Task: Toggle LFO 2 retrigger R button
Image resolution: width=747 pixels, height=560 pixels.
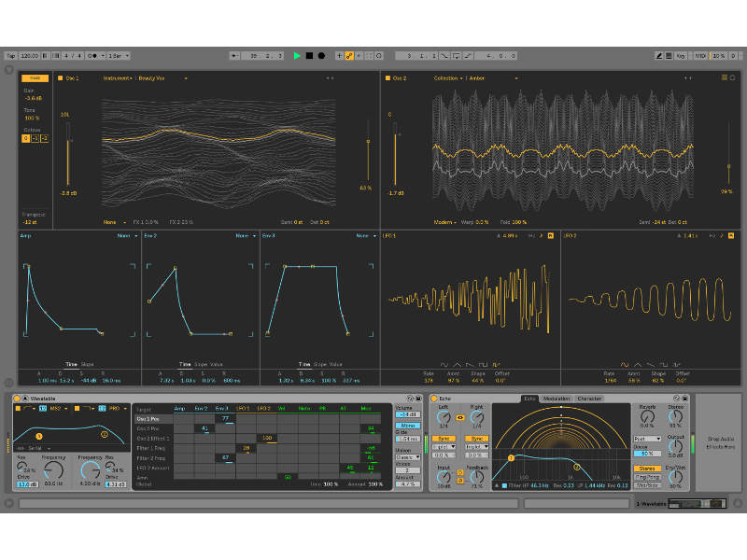Action: tap(731, 236)
